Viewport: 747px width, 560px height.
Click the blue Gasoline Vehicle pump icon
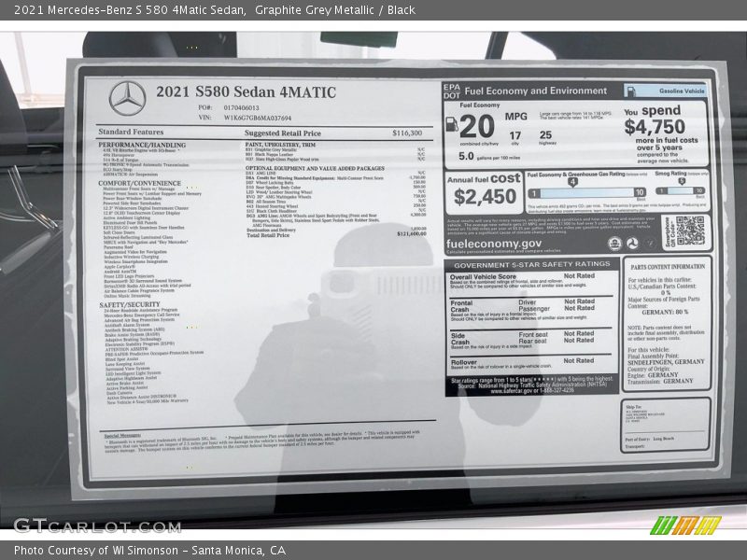(631, 91)
